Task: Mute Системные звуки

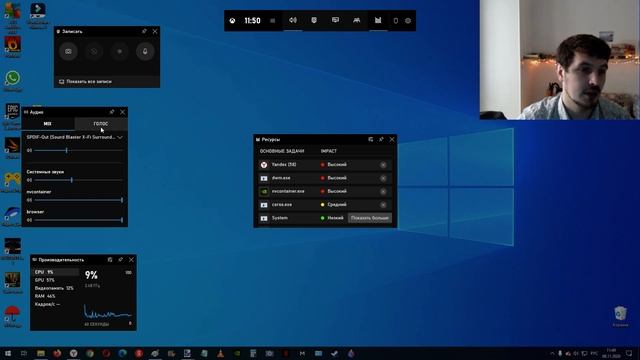Action: (x=29, y=180)
